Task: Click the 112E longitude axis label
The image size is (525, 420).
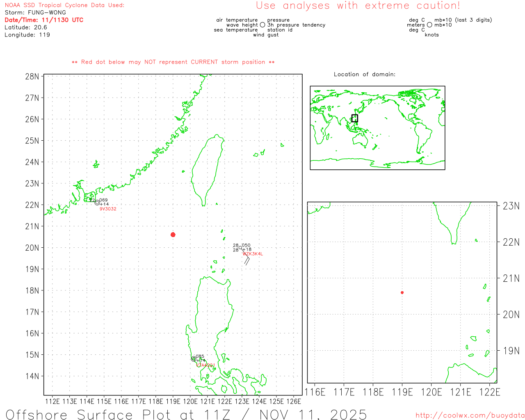Action: [52, 402]
